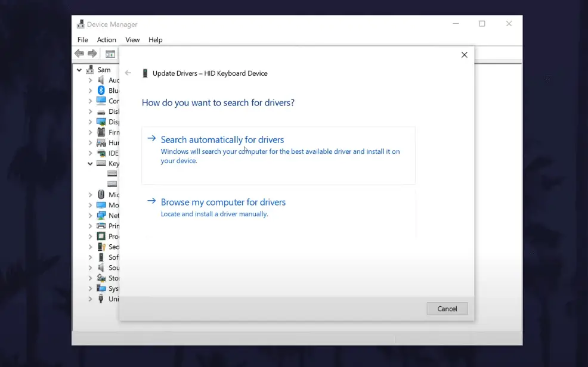Image resolution: width=588 pixels, height=367 pixels.
Task: Close the Update Drivers dialog
Action: point(464,55)
